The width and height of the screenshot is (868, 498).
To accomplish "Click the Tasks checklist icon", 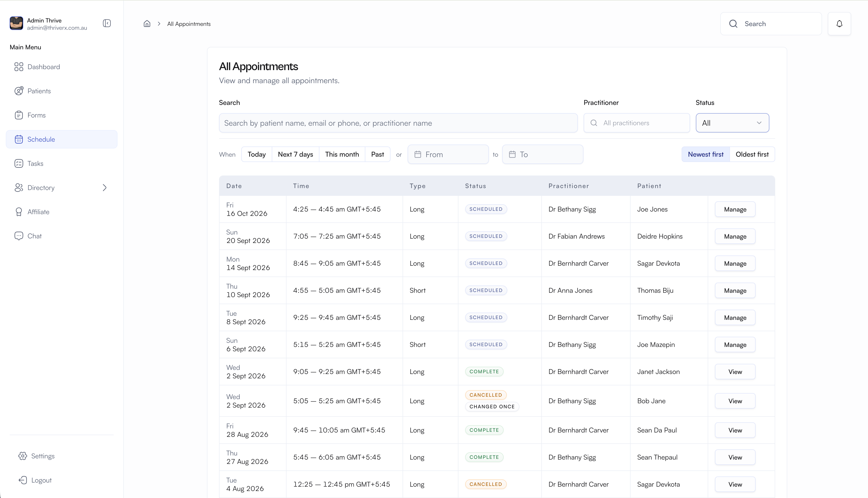I will point(19,163).
